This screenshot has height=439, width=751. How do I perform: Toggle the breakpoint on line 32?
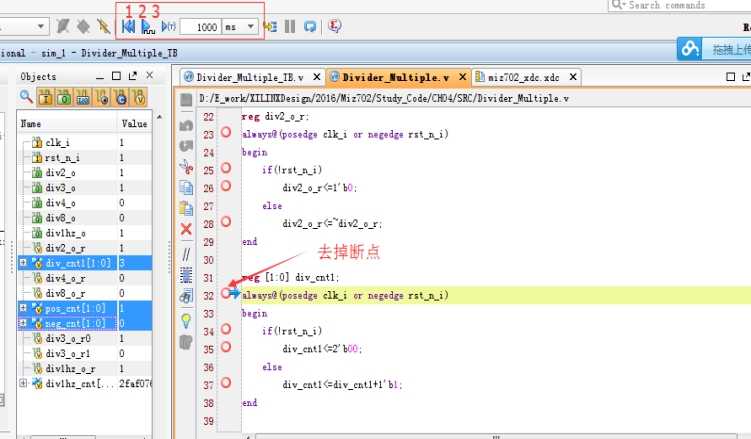[x=225, y=294]
